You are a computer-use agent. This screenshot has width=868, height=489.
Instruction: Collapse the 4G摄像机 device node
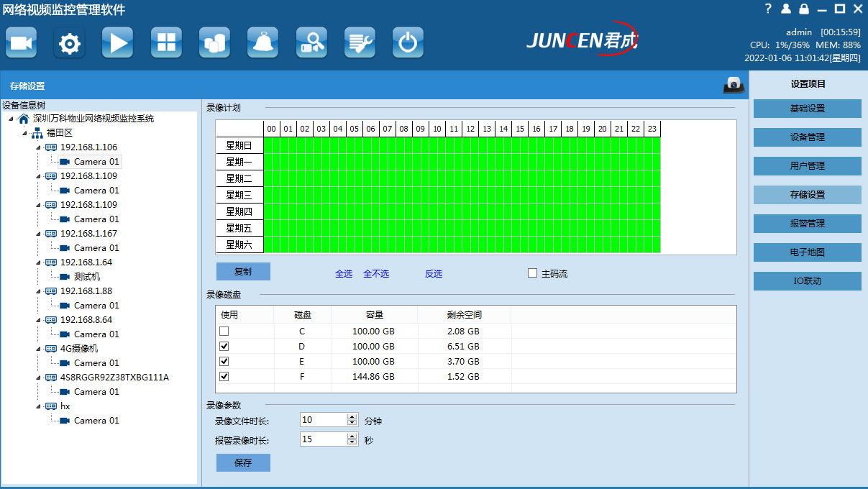39,349
